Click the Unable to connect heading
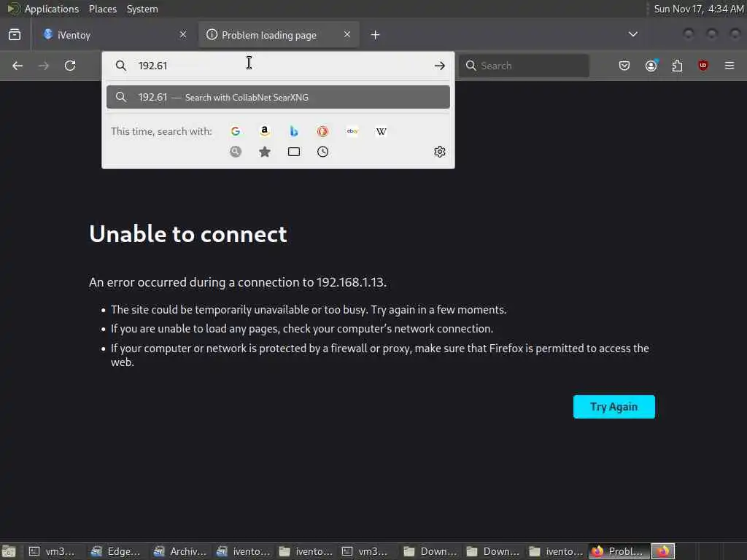This screenshot has width=747, height=560. 188,234
